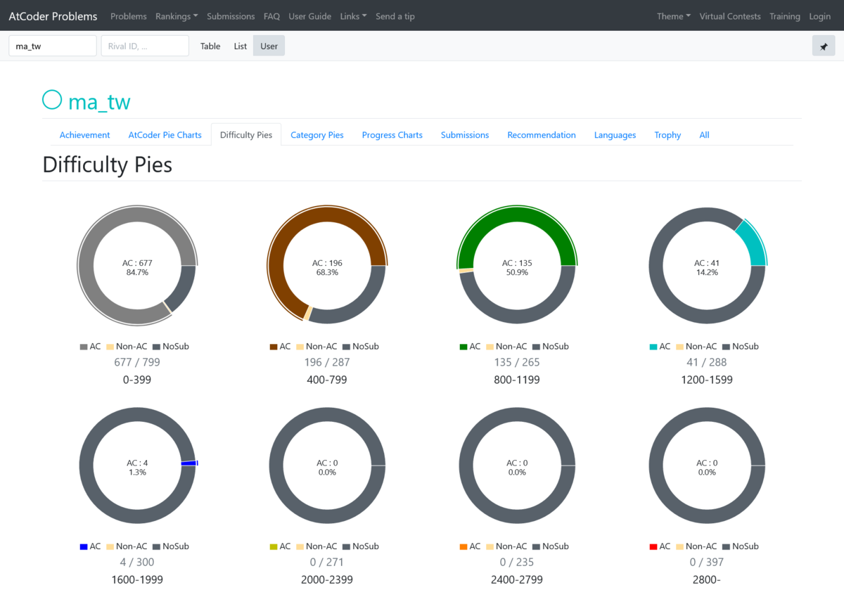Open the Category Pies tab
844x616 pixels.
coord(317,135)
